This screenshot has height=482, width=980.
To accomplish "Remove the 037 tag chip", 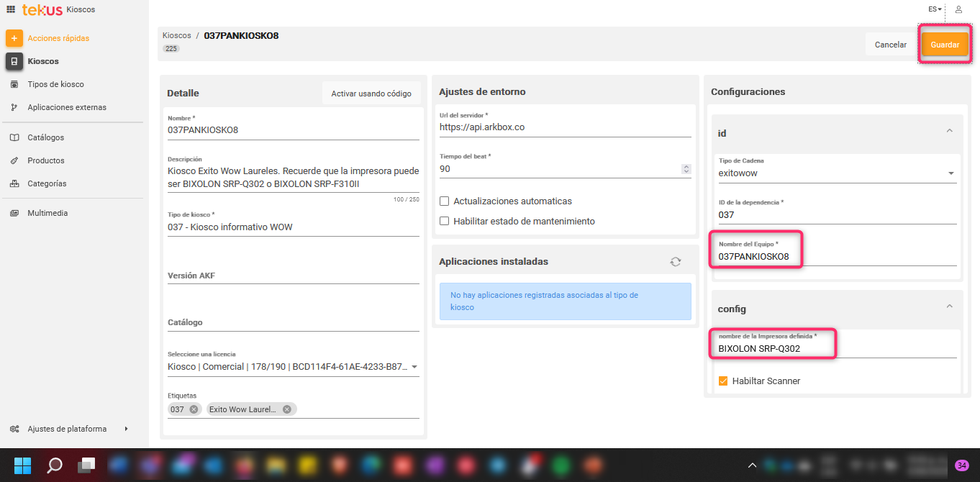I will click(194, 409).
